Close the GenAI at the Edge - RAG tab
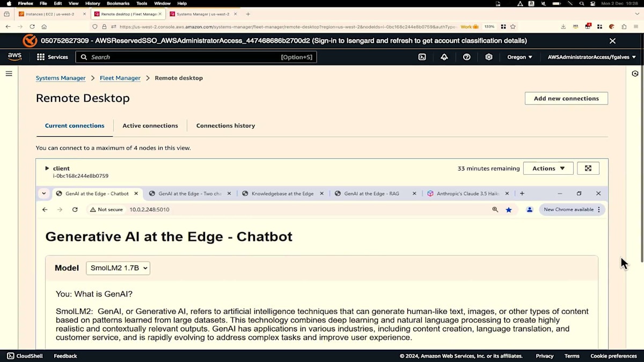 414,194
